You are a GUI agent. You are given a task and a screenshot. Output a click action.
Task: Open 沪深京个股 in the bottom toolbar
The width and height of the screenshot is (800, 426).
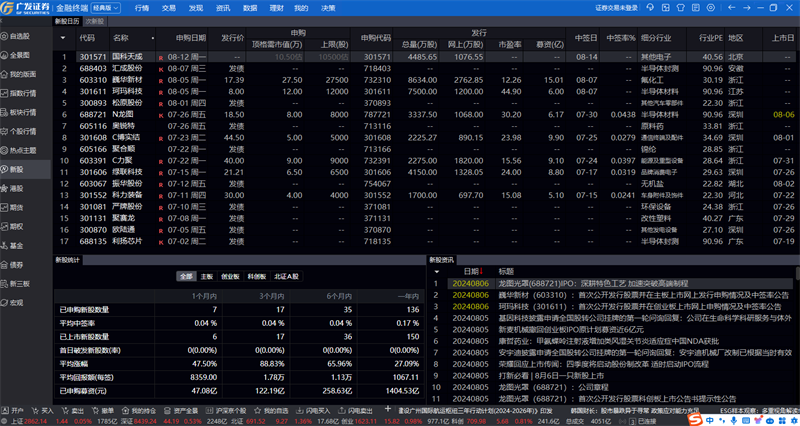pos(228,410)
